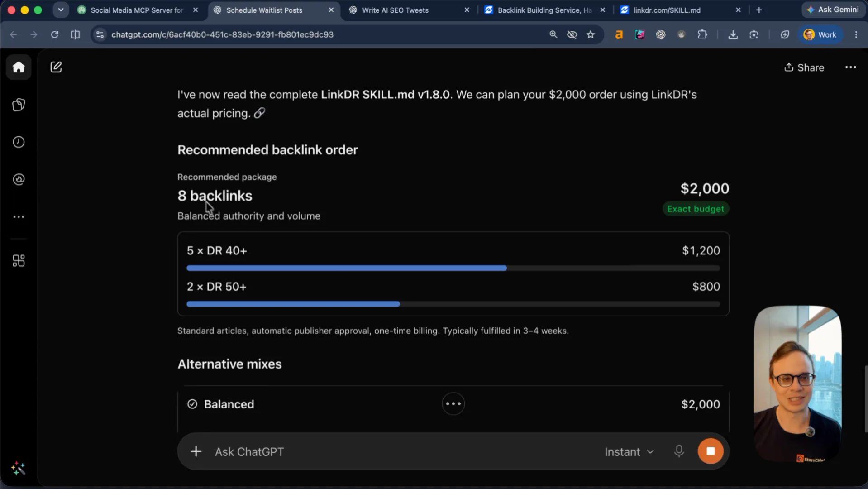Viewport: 868px width, 489px height.
Task: Open the apps grid icon in sidebar
Action: coord(19,260)
